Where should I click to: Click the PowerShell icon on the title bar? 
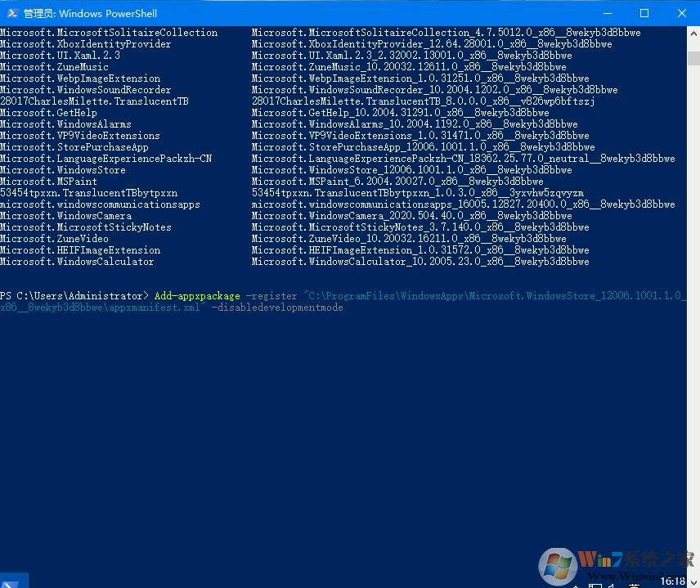click(x=11, y=13)
